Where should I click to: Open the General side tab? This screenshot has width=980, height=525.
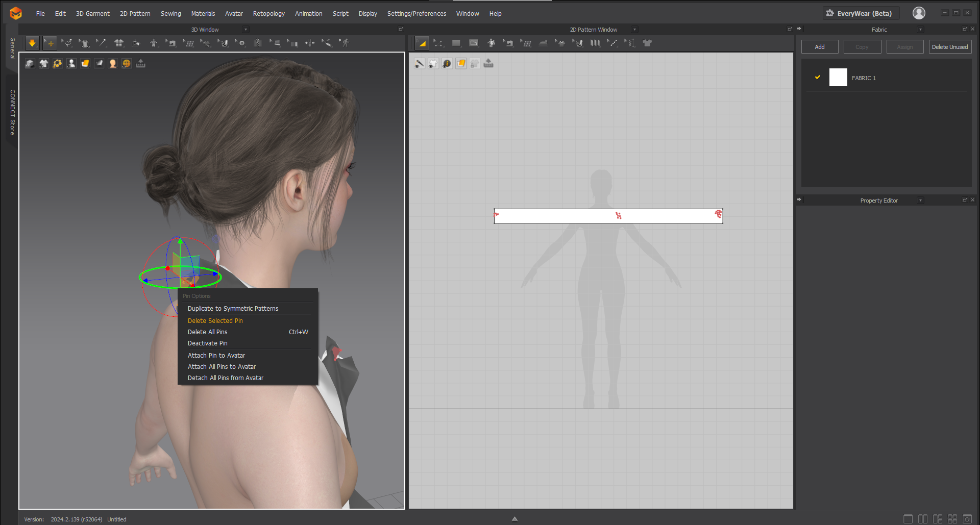click(x=12, y=48)
